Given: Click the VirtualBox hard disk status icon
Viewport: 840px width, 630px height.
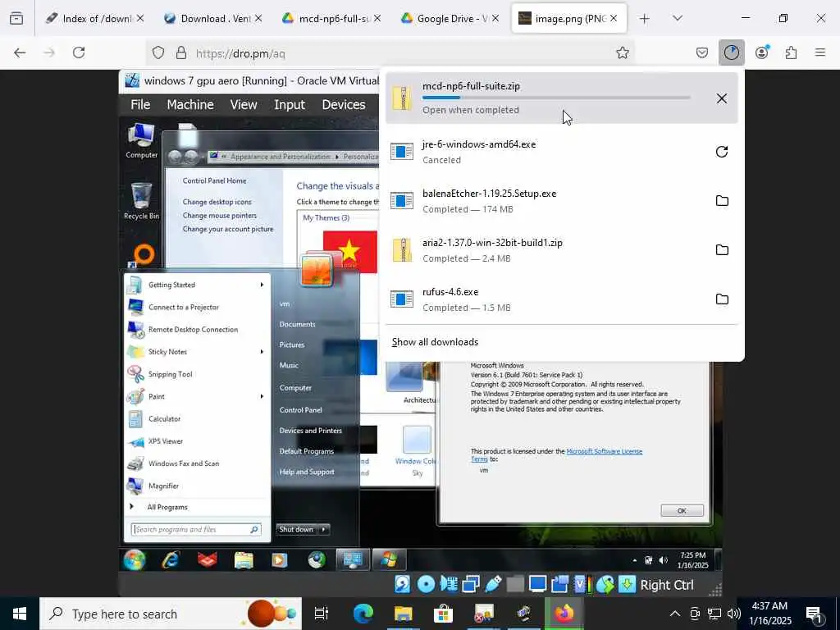Looking at the screenshot, I should point(402,584).
